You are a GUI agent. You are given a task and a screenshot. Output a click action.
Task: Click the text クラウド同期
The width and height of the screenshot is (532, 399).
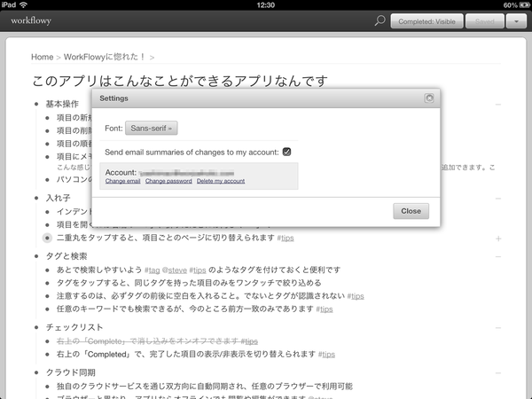coord(71,372)
